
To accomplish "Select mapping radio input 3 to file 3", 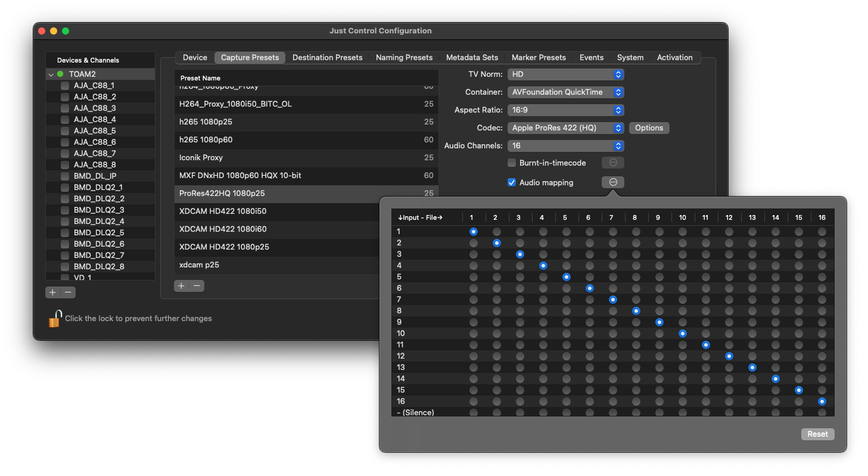I will click(520, 254).
